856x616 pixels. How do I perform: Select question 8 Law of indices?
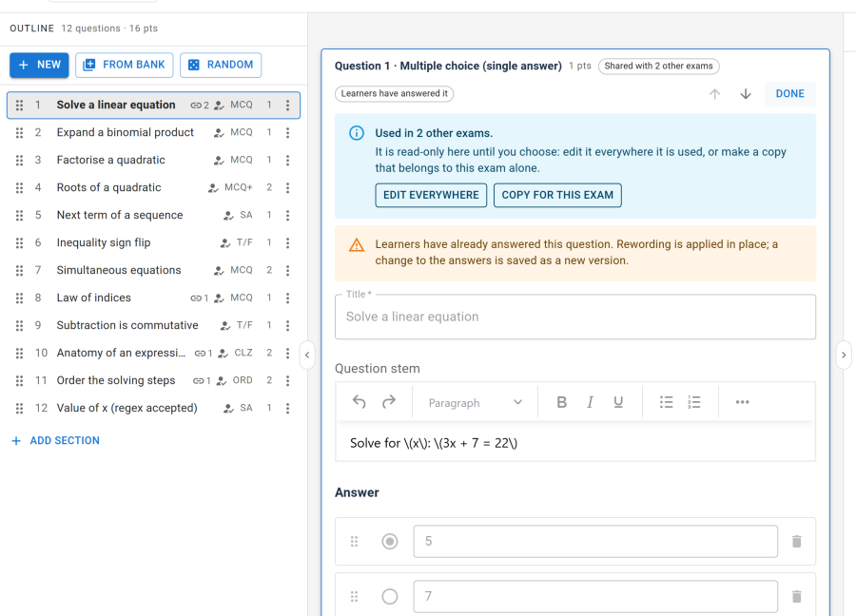pos(153,298)
